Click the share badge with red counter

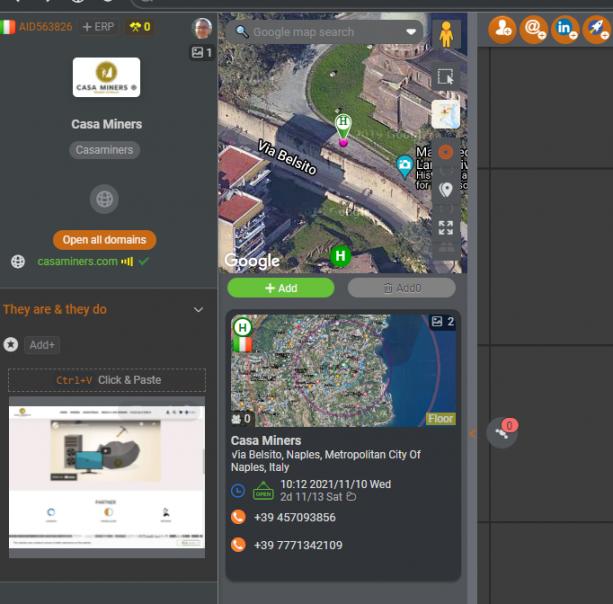503,432
